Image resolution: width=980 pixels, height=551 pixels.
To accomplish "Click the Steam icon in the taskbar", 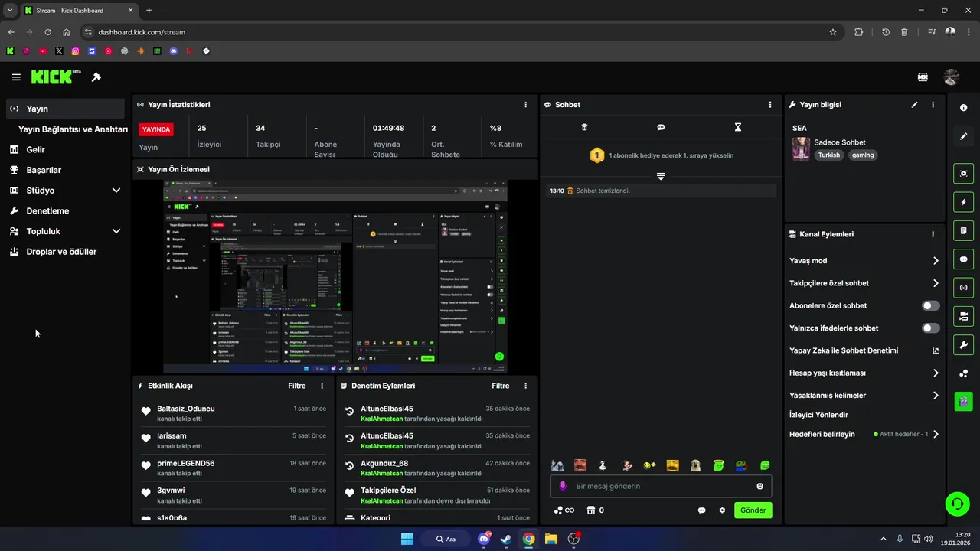I will click(506, 539).
